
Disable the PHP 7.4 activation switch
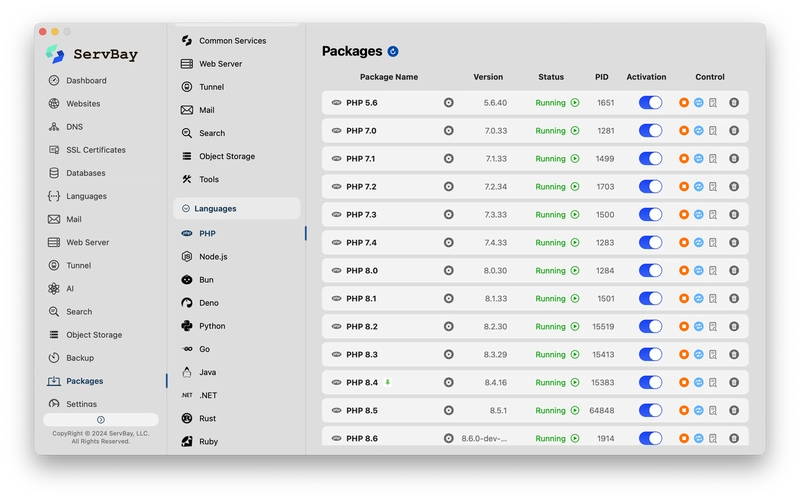[x=650, y=242]
